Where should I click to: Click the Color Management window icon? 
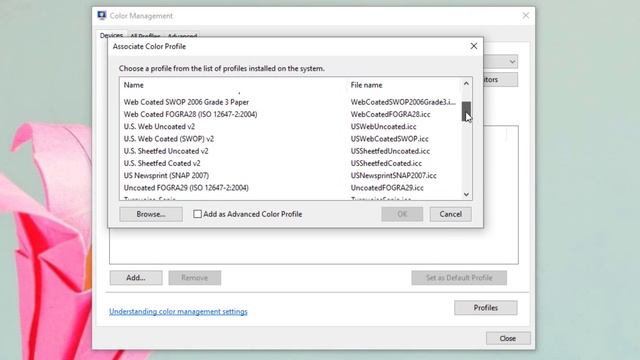102,16
